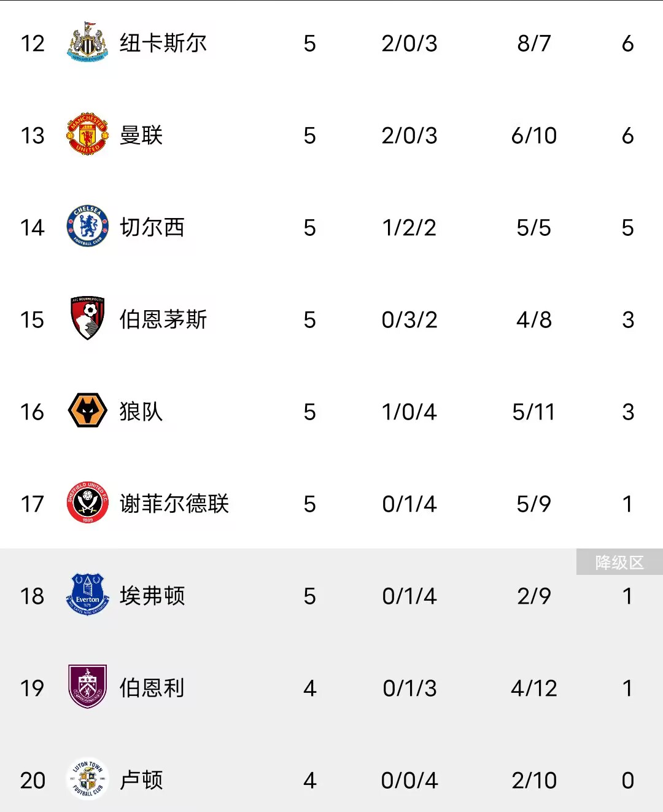
Task: Tap the 降级区 relegation zone label
Action: [619, 562]
